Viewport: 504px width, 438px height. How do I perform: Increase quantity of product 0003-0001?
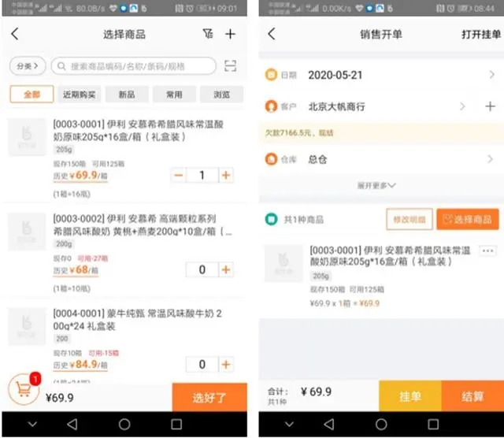(x=226, y=175)
